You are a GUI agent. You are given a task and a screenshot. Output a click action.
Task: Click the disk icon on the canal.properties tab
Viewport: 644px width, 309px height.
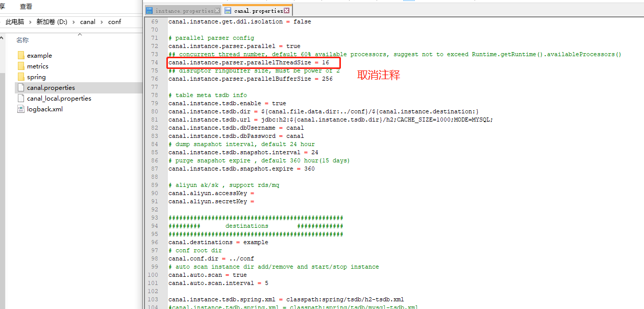[x=228, y=11]
